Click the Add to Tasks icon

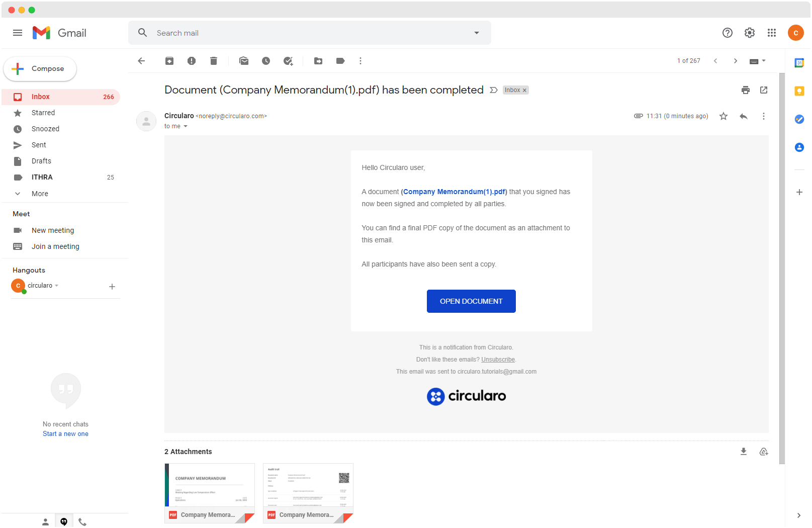(x=288, y=61)
